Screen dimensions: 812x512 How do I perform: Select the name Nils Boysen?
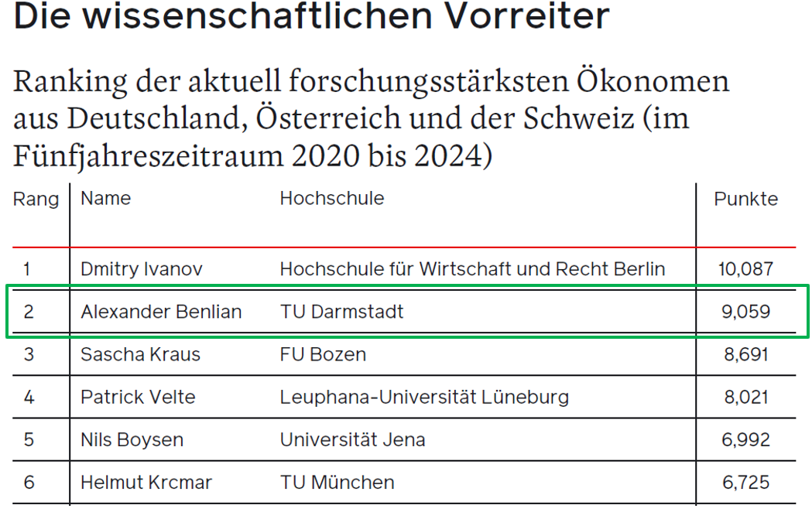(132, 440)
